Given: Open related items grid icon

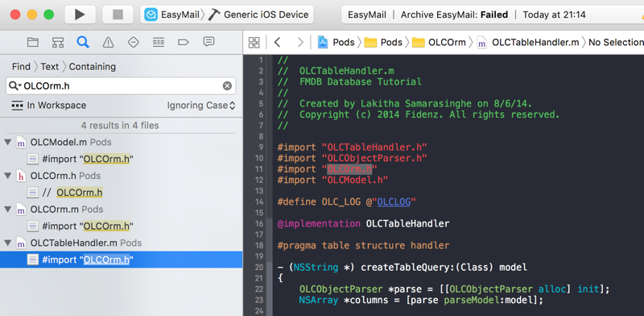Looking at the screenshot, I should (254, 42).
